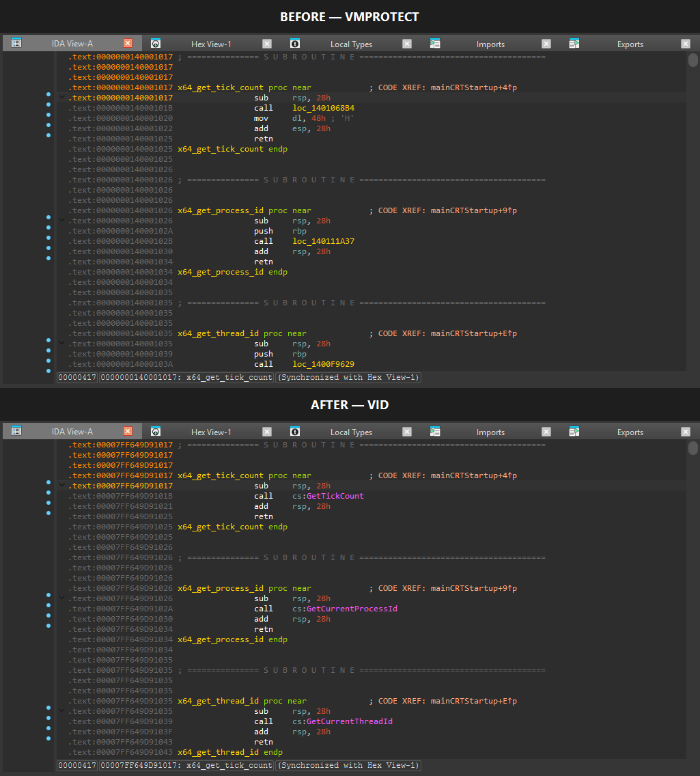Screen dimensions: 700x776
Task: Close Hex View-1 tab in the BEFORE panel
Action: tap(267, 44)
